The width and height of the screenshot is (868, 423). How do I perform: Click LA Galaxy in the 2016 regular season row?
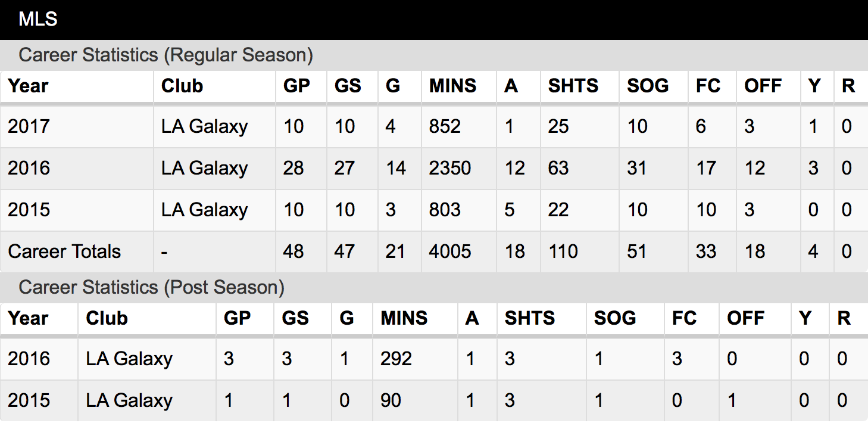click(x=204, y=168)
